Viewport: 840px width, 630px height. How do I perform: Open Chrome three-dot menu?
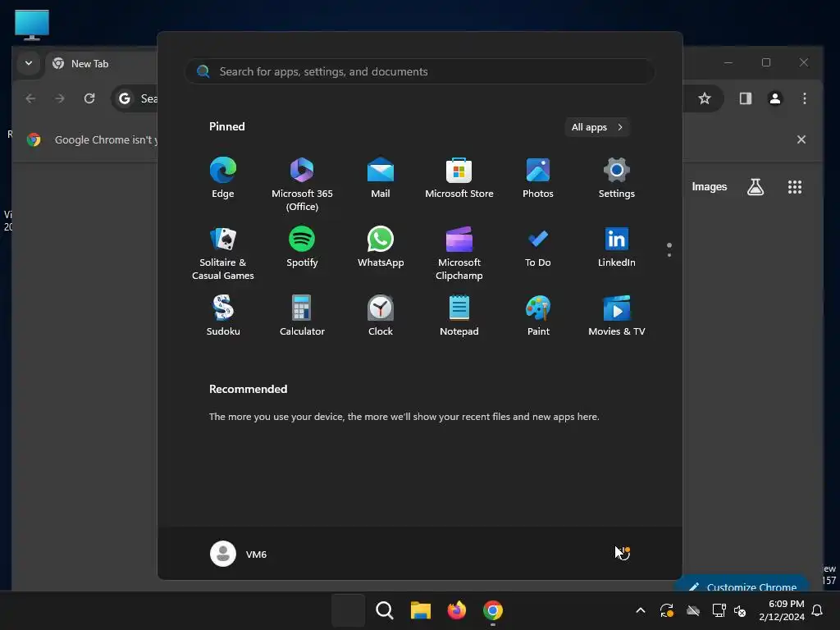804,98
